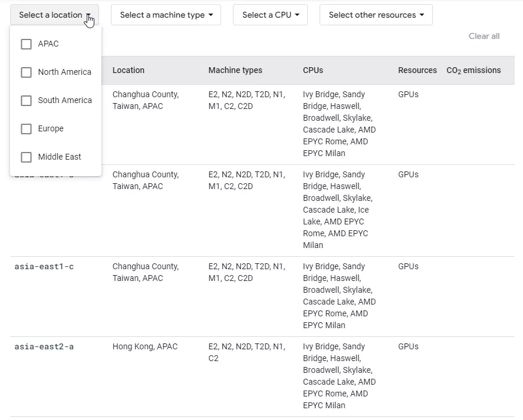Open the Select a CPU dropdown
The image size is (523, 420).
tap(270, 15)
